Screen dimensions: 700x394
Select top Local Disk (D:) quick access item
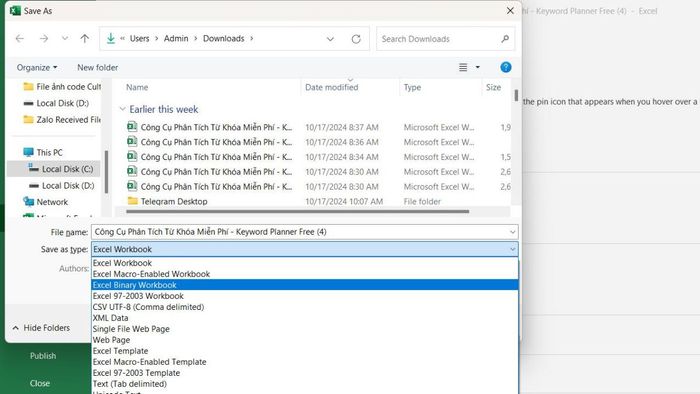pyautogui.click(x=56, y=103)
